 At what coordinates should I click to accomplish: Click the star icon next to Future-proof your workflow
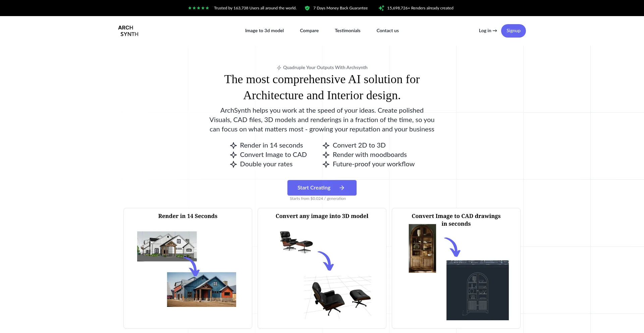click(x=326, y=164)
